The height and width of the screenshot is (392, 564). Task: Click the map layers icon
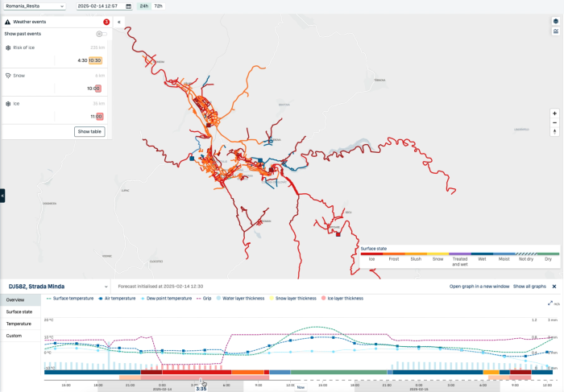tap(555, 21)
